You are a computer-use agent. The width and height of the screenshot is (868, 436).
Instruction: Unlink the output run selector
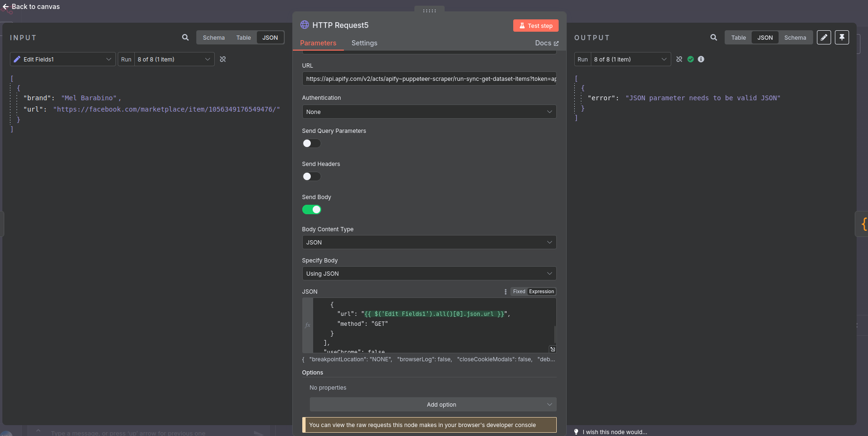(679, 59)
